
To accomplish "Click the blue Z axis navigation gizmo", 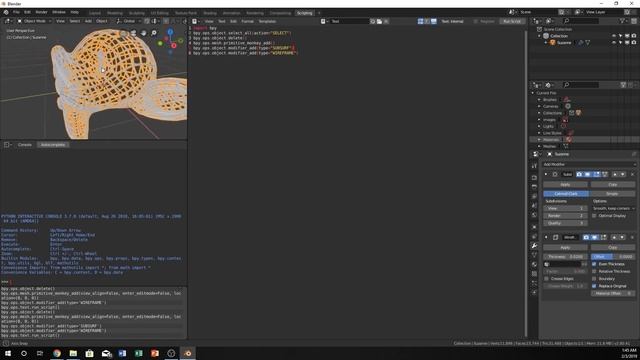I will tap(170, 32).
